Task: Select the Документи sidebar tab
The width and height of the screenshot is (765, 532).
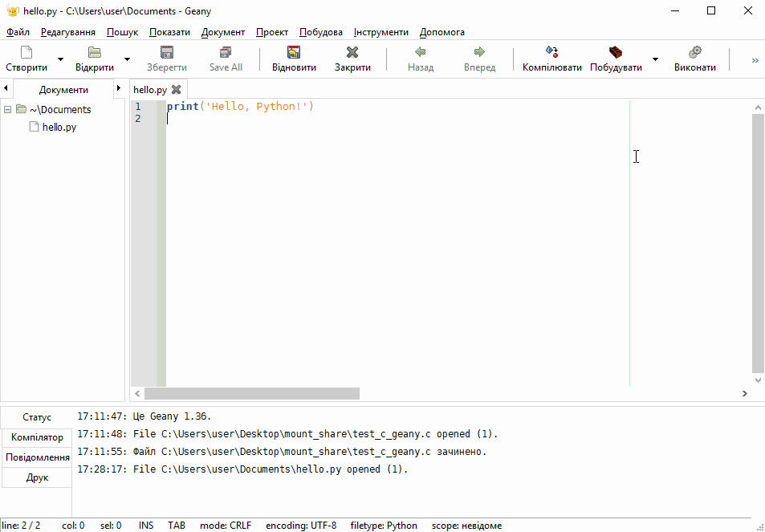Action: tap(63, 90)
